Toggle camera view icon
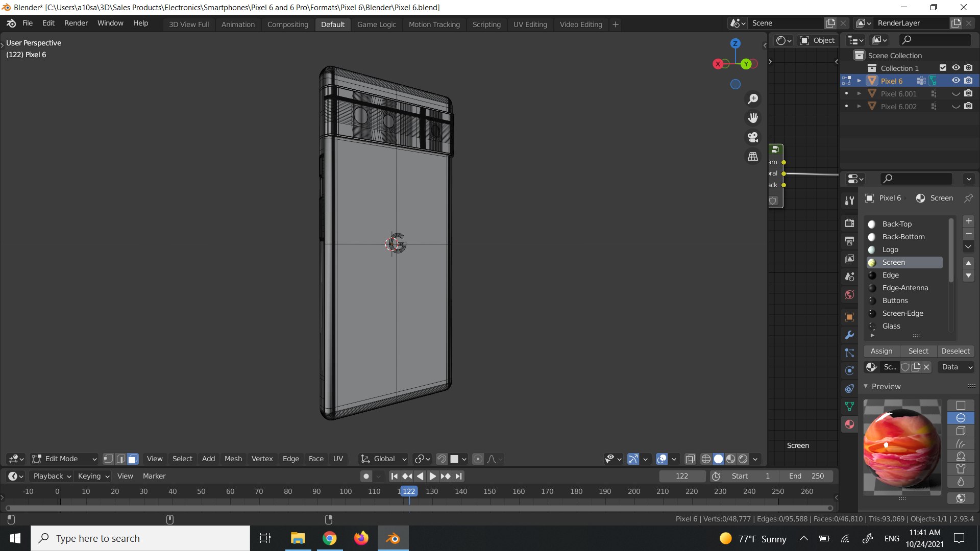 [753, 137]
